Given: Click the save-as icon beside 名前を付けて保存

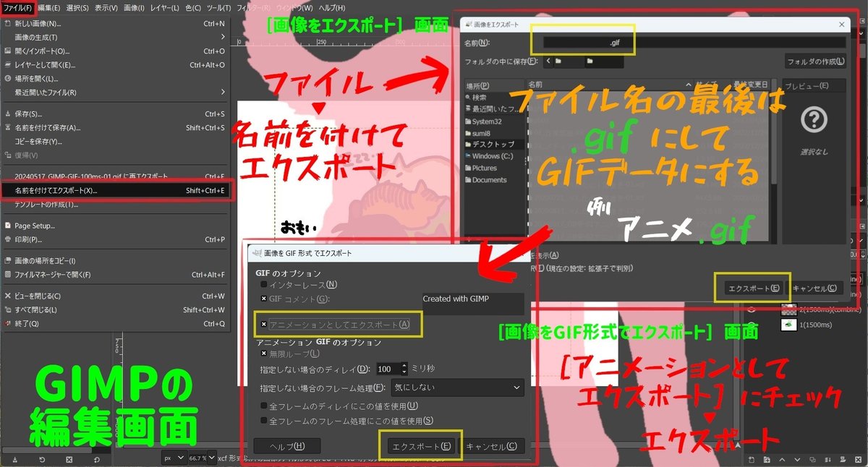Looking at the screenshot, I should click(7, 128).
